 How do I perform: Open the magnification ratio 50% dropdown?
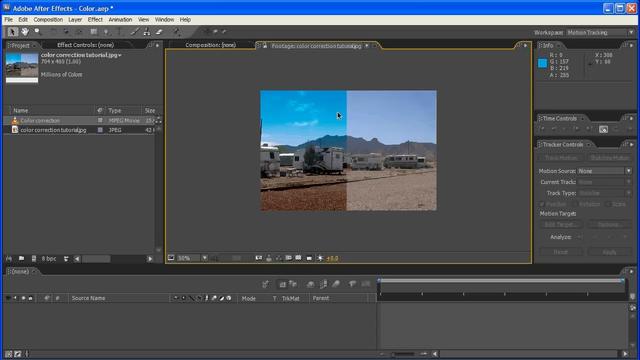193,258
